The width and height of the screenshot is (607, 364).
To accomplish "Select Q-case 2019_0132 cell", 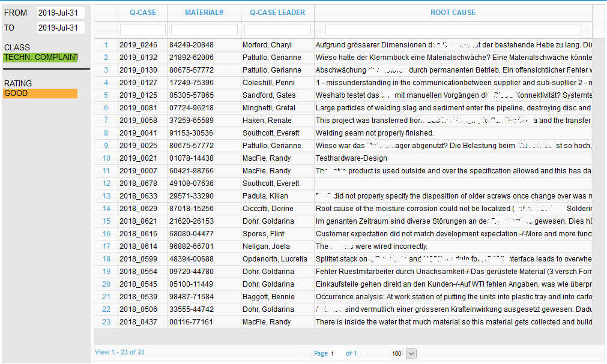I will (x=143, y=57).
